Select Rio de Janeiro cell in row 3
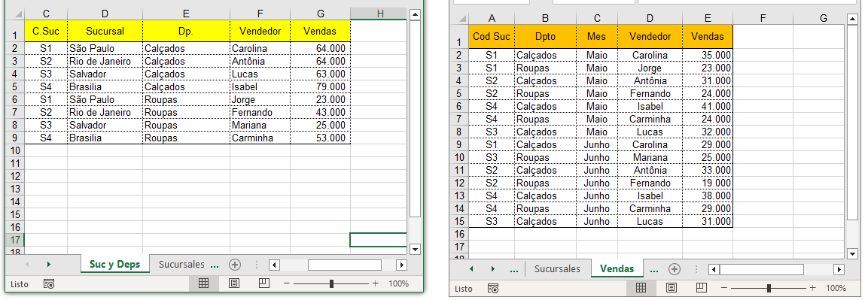Screen dimensions: 868x300 105,62
